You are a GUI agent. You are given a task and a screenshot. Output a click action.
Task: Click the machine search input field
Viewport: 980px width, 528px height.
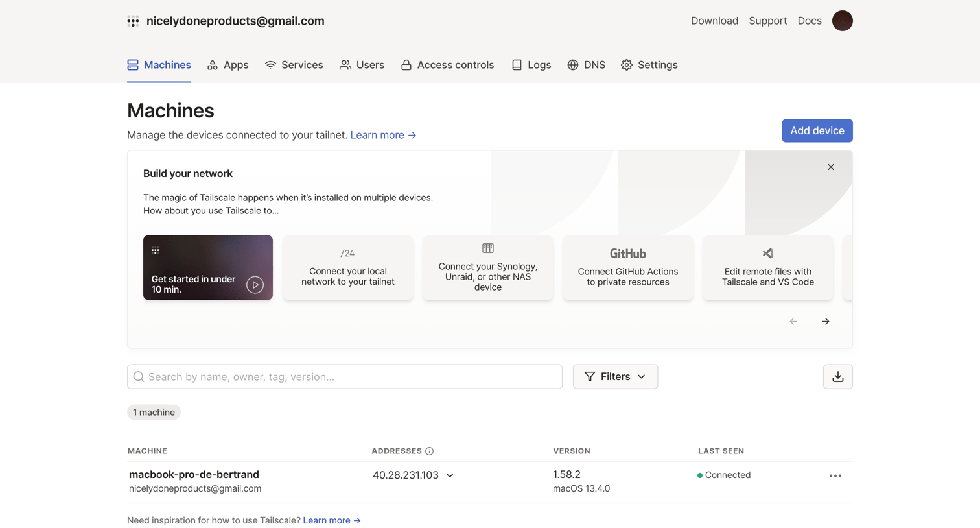pos(345,377)
